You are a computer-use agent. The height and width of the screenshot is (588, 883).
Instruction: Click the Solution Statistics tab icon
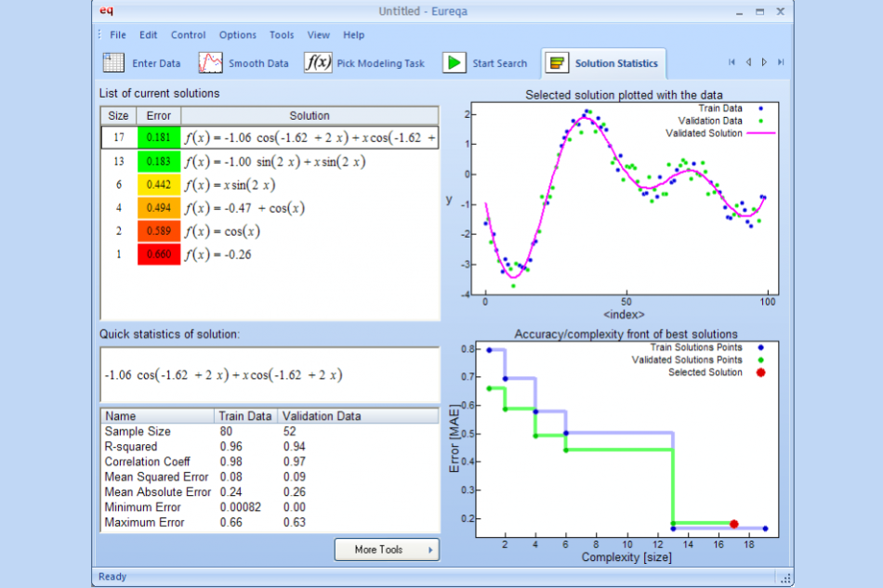(x=558, y=63)
